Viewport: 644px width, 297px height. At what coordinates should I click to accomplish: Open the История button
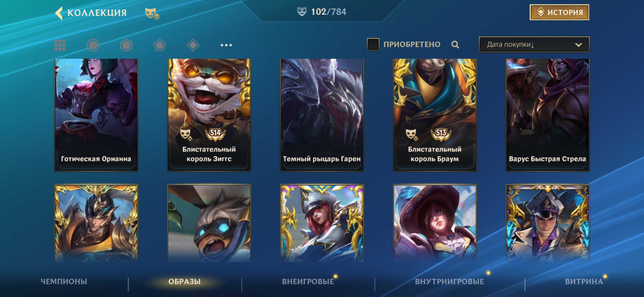coord(559,12)
